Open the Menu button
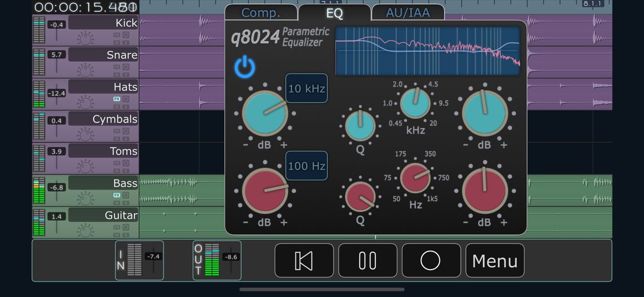644x297 pixels. (x=495, y=260)
